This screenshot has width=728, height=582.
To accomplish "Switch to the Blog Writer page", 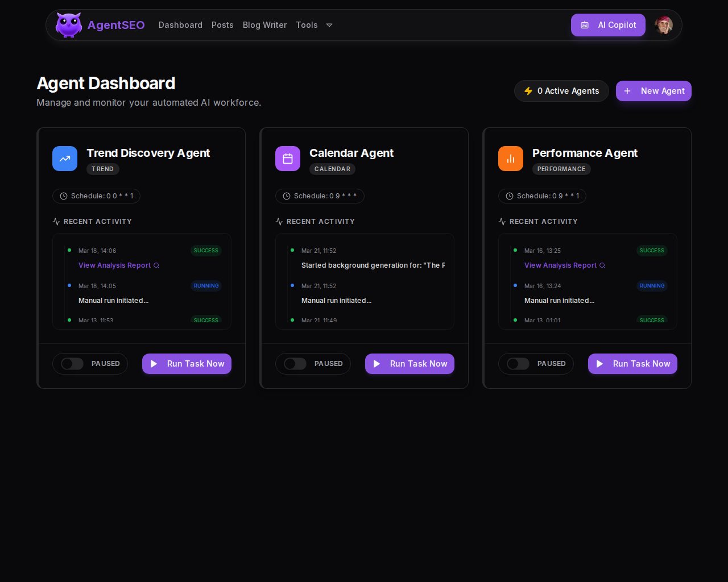I will (x=264, y=25).
